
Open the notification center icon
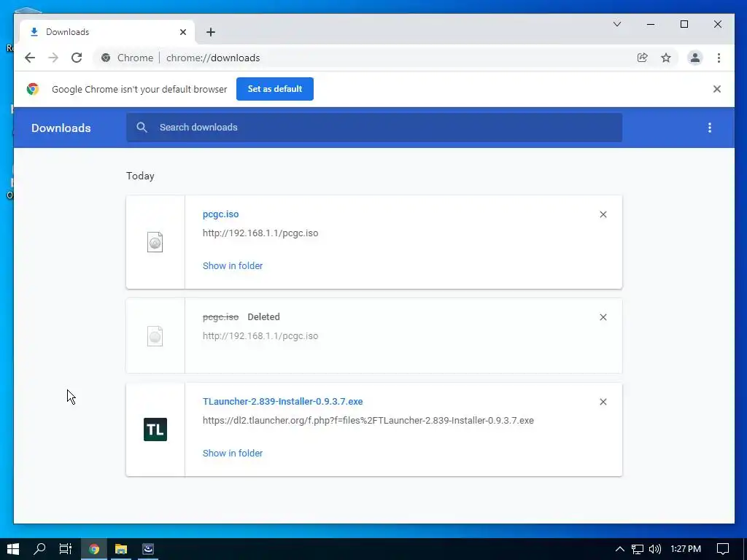[x=723, y=549]
